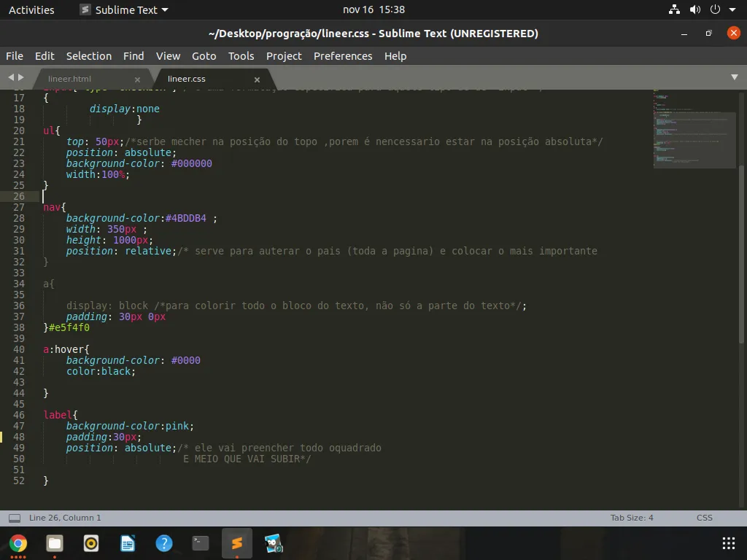The image size is (747, 560).
Task: Click the Activities button
Action: [x=31, y=9]
